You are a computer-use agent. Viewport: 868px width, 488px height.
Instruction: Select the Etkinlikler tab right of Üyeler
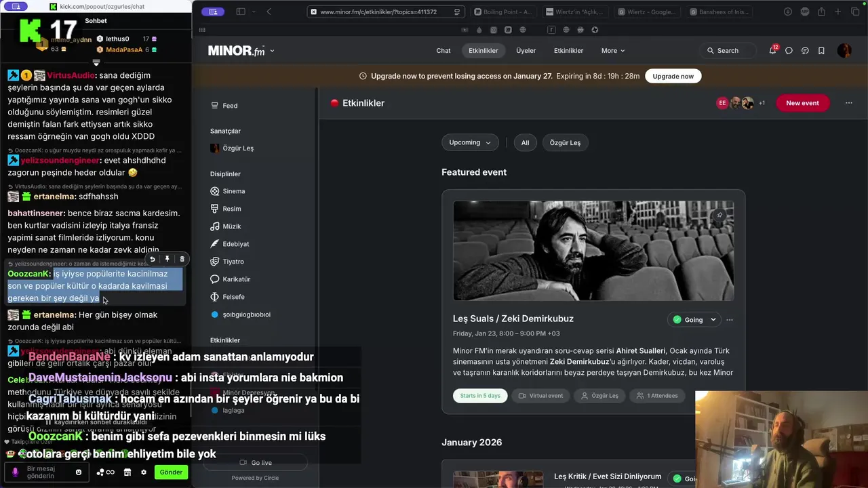click(x=569, y=51)
